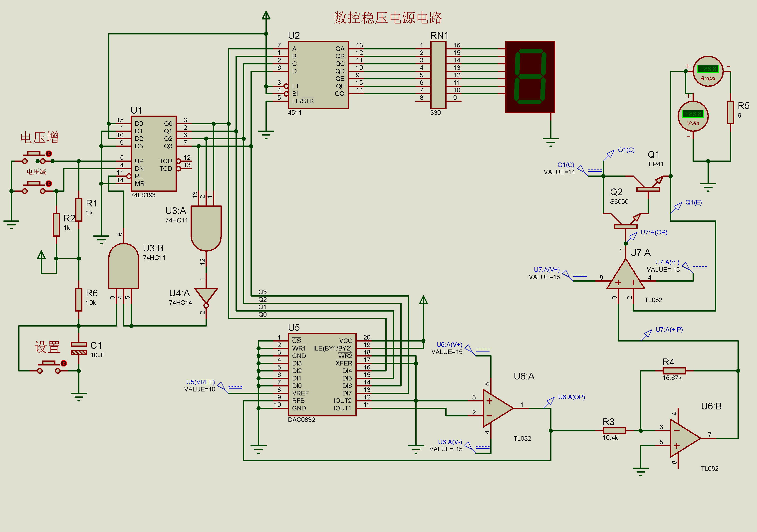
Task: Click the U6:A op-amp triangle
Action: tap(498, 408)
